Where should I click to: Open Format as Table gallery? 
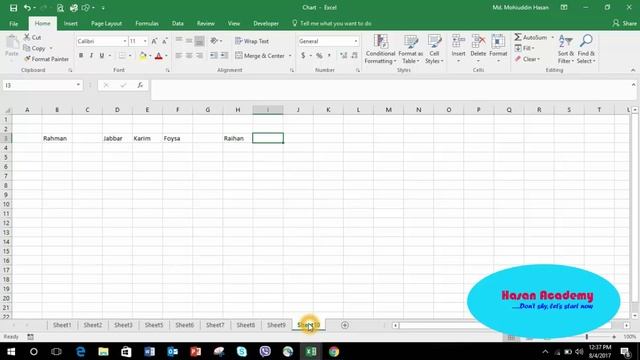click(411, 49)
